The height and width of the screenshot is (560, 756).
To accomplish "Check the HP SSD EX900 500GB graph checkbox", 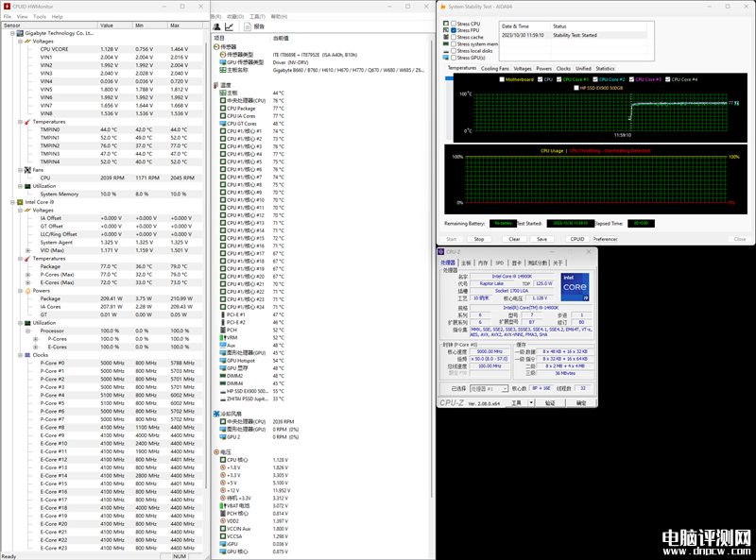I will point(576,88).
